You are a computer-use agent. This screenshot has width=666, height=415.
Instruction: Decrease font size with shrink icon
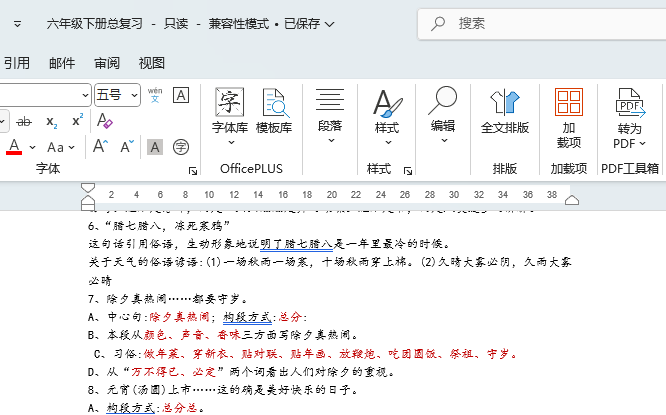pyautogui.click(x=127, y=147)
